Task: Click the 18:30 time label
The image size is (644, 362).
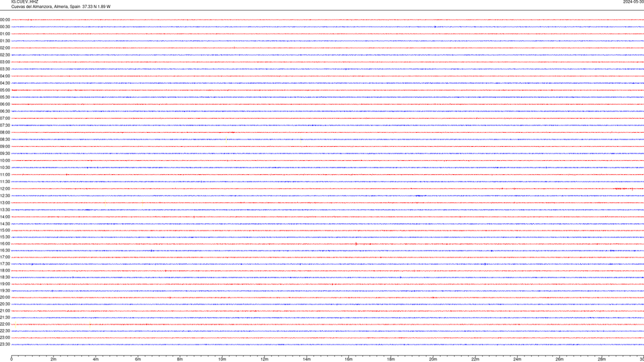Action: (5, 278)
